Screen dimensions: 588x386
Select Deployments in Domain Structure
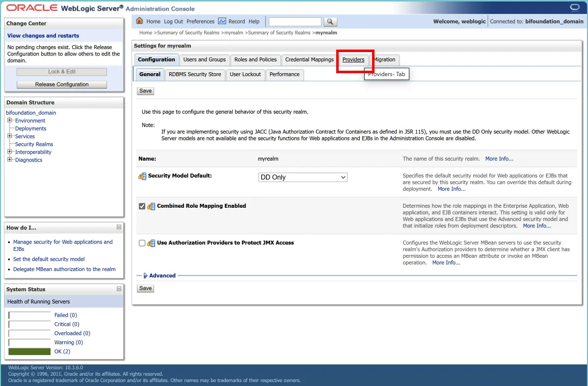(x=31, y=128)
